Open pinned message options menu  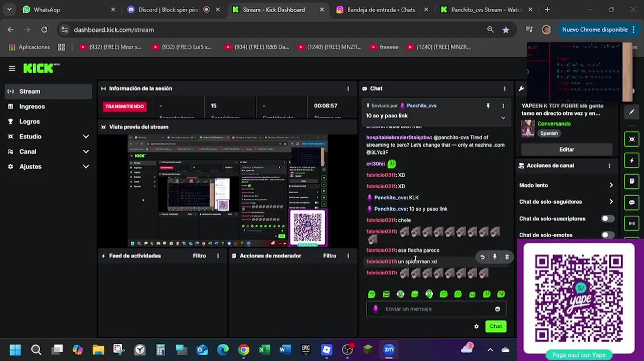(503, 106)
